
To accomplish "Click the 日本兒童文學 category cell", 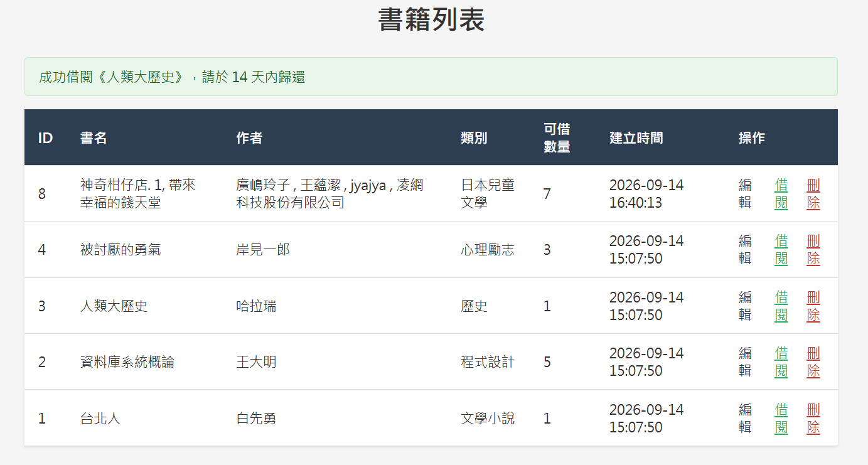I will point(488,194).
